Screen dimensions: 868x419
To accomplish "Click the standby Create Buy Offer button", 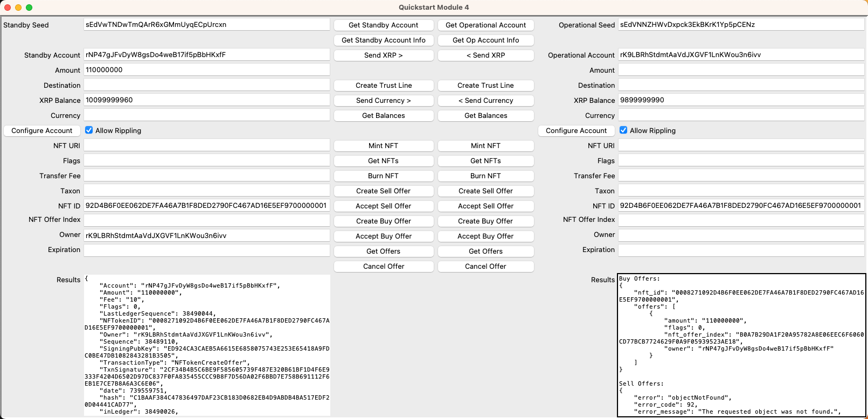I will point(383,221).
